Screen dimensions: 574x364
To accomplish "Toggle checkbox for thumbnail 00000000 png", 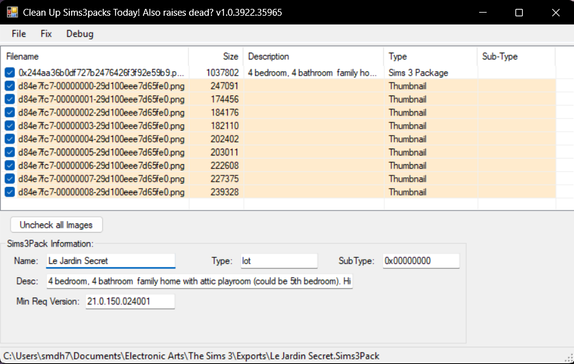I will [10, 86].
